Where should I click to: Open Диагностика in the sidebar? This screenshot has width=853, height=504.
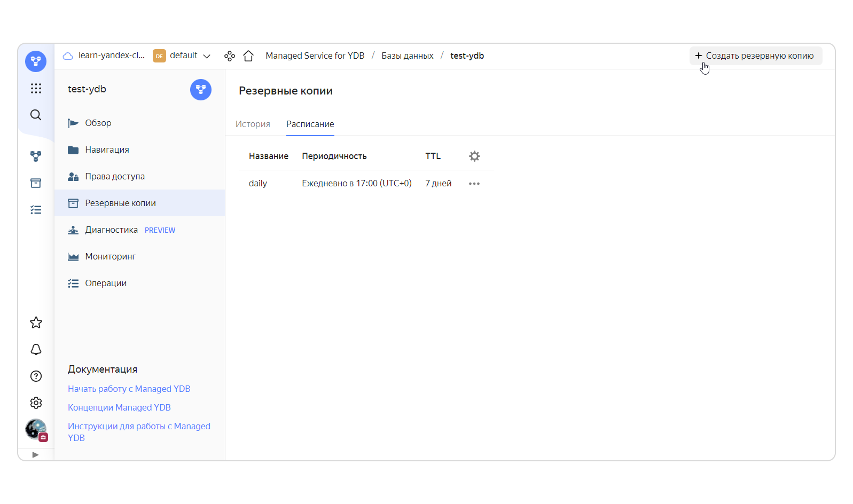[x=139, y=230]
